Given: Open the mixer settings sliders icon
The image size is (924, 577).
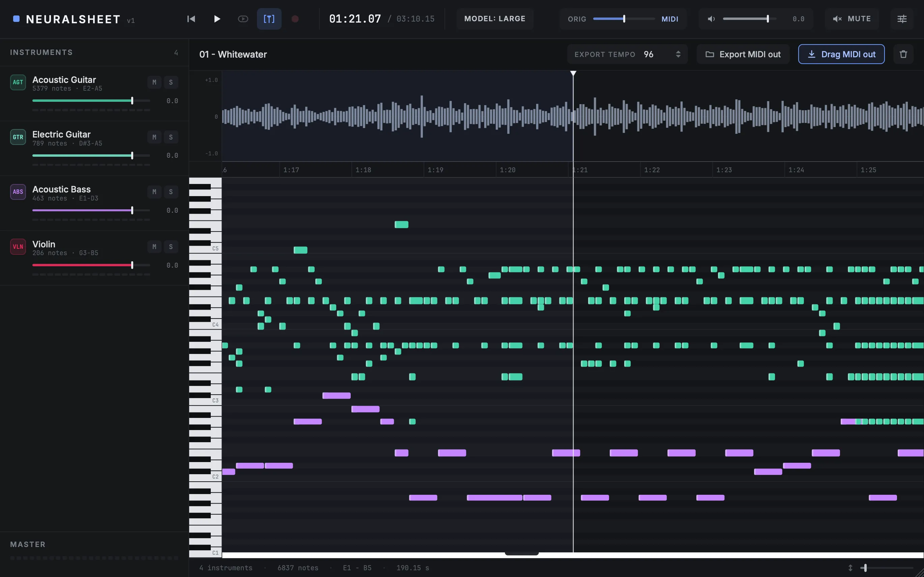Looking at the screenshot, I should tap(902, 19).
